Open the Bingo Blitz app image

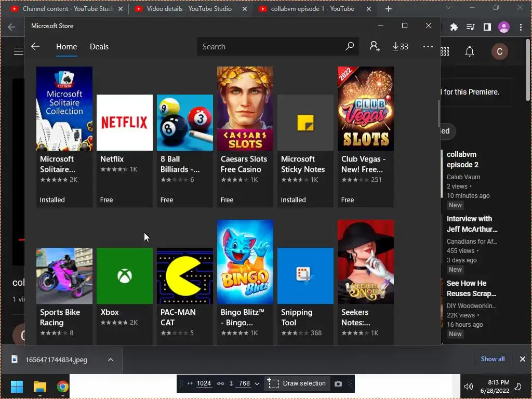pyautogui.click(x=245, y=262)
